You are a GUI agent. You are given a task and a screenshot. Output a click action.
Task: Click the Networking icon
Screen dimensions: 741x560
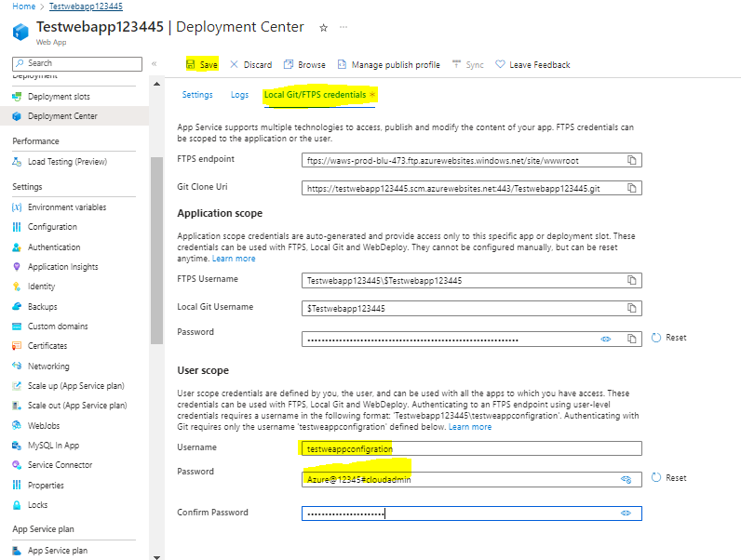17,366
